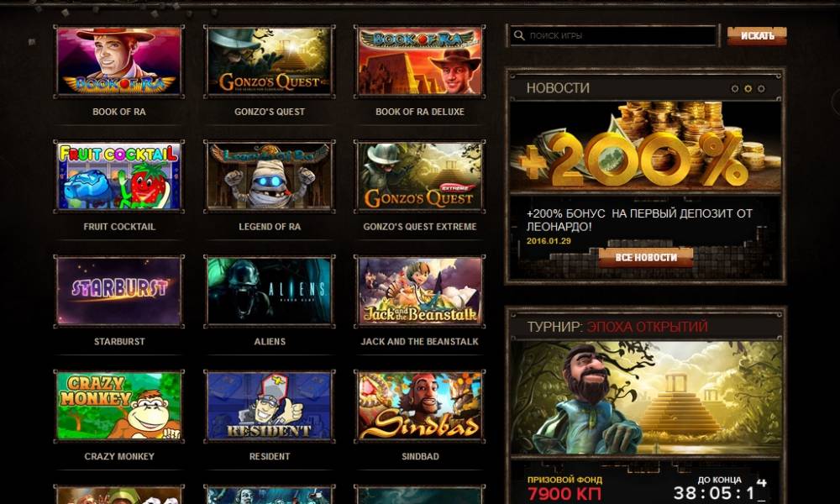
Task: Launch Gonzo's Quest Extreme game
Action: click(419, 176)
